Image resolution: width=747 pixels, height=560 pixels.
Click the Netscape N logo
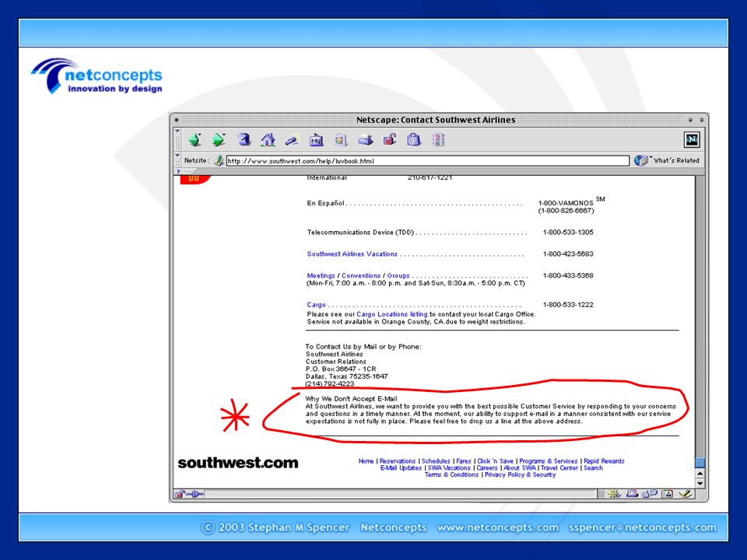pyautogui.click(x=691, y=139)
